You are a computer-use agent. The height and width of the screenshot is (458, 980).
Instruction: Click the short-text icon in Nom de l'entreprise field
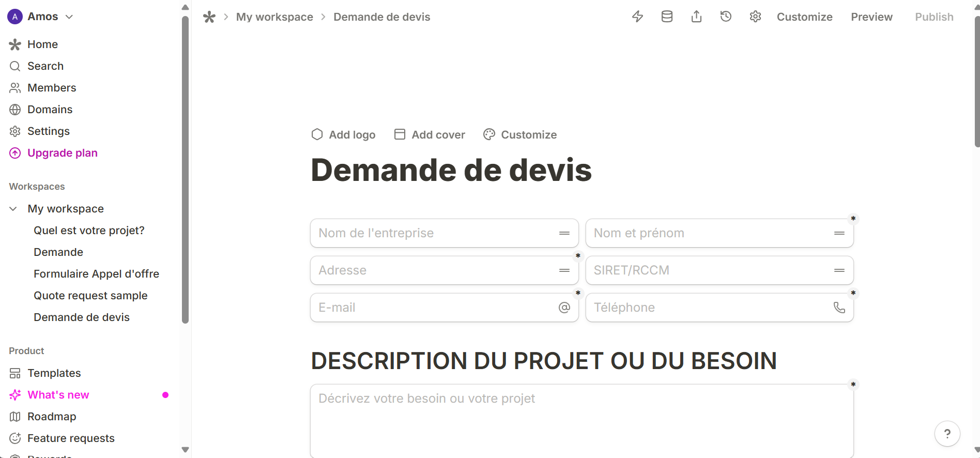[x=564, y=233]
